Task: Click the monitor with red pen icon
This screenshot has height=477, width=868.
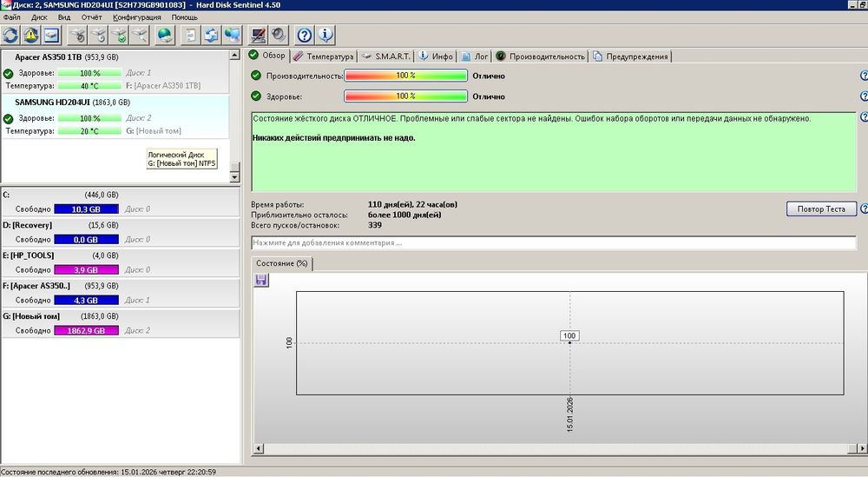Action: pos(258,36)
